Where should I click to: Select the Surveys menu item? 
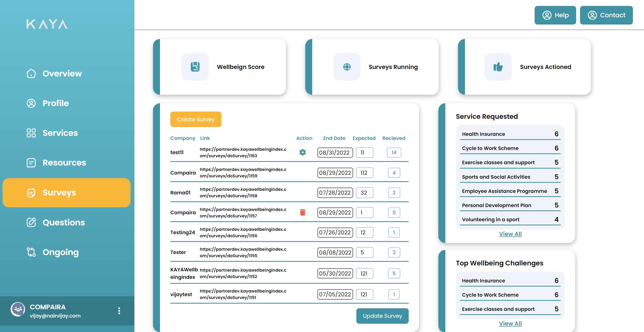[67, 193]
